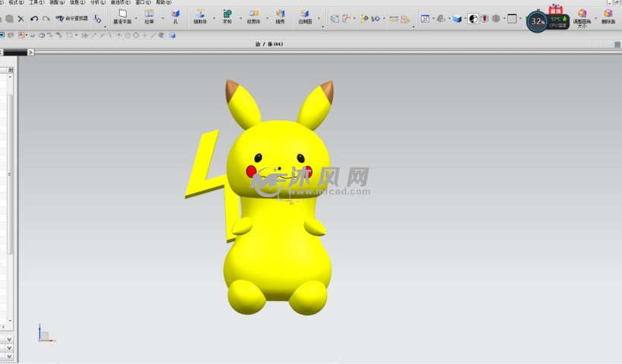Click the gear with diamond icon
This screenshot has width=622, height=364.
click(x=364, y=19)
